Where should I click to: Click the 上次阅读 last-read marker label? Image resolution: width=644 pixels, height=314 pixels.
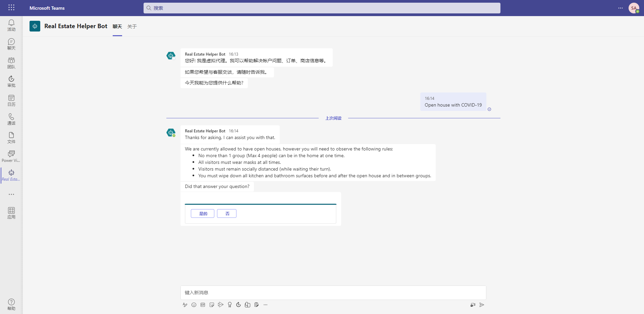pyautogui.click(x=333, y=118)
